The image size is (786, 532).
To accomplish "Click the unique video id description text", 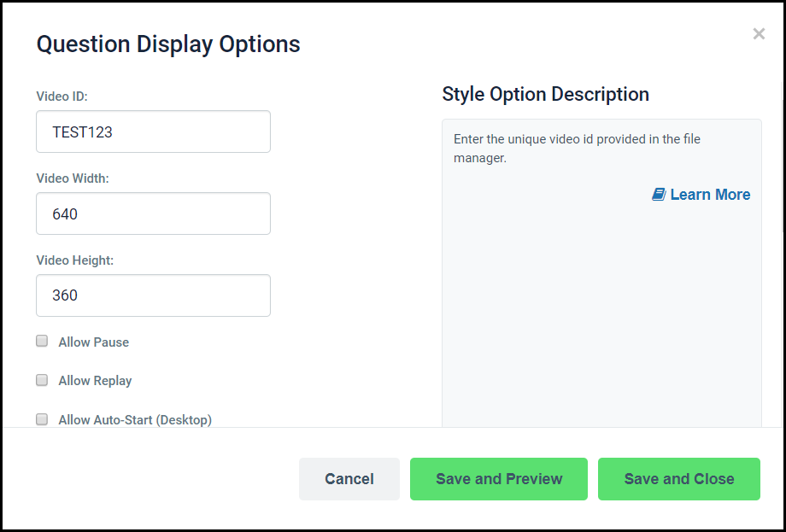I will pyautogui.click(x=577, y=149).
